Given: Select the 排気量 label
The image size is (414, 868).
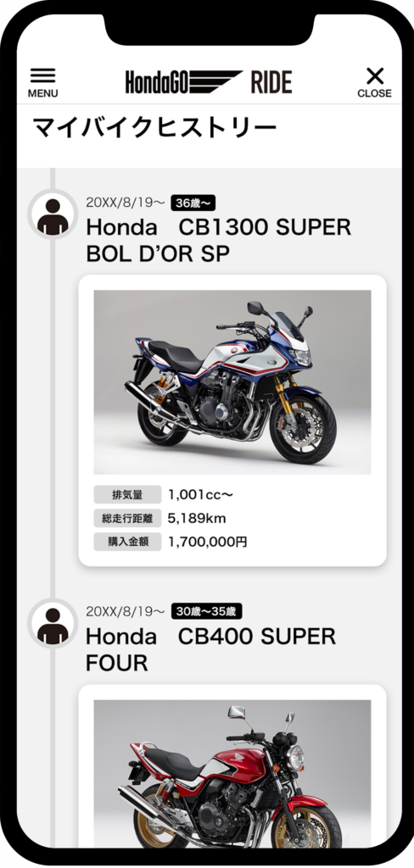Looking at the screenshot, I should tap(127, 494).
